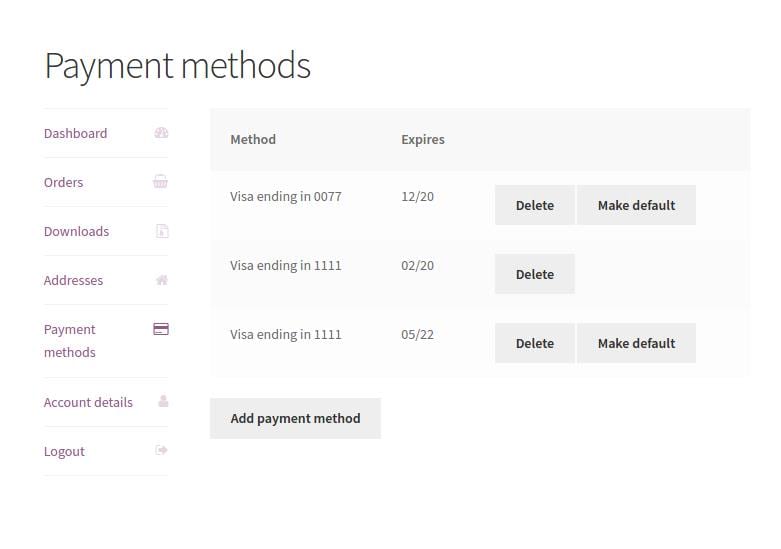This screenshot has width=781, height=549.
Task: Delete the Visa expiring 05/22
Action: 534,343
